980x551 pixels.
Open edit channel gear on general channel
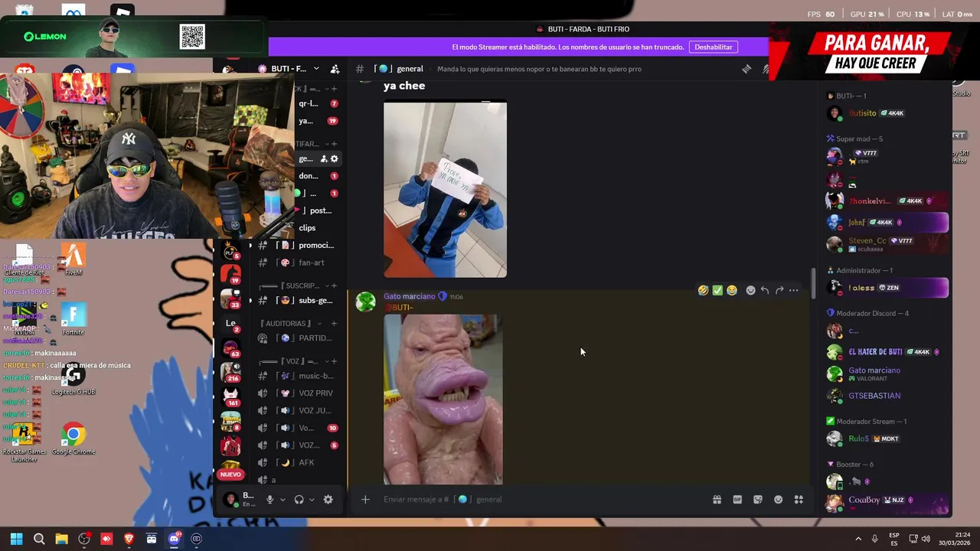pyautogui.click(x=335, y=159)
